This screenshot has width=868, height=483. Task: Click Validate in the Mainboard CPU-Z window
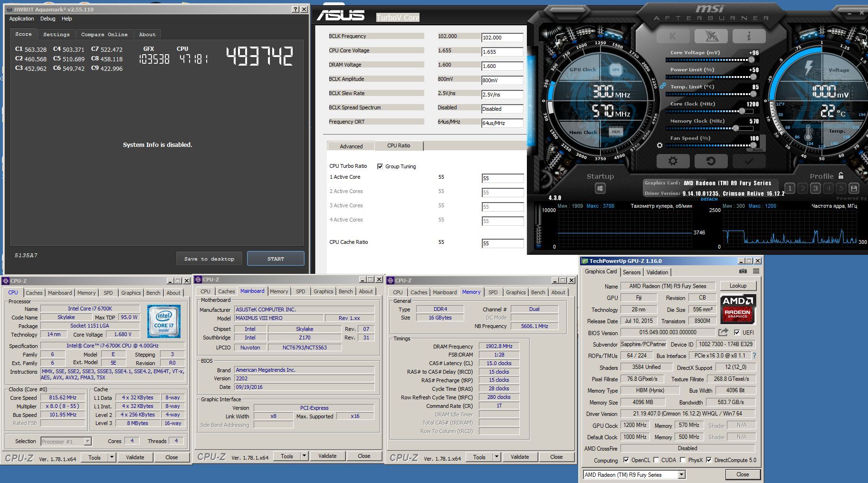327,456
